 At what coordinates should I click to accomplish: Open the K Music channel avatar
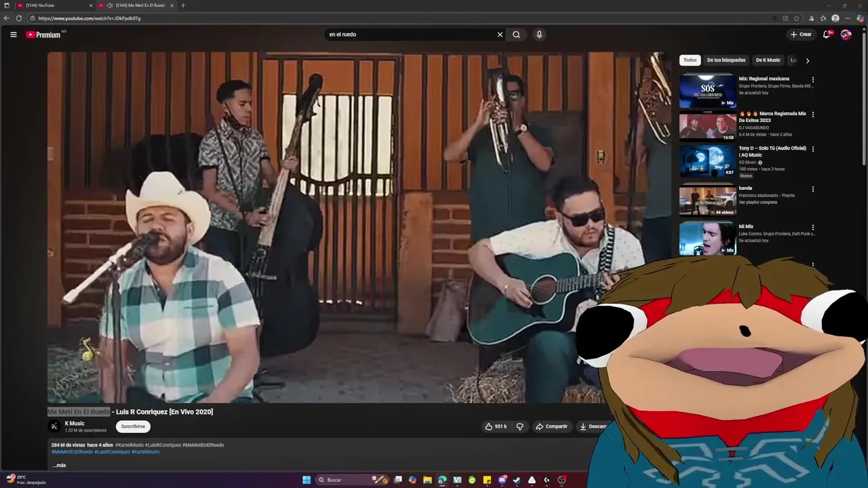54,426
